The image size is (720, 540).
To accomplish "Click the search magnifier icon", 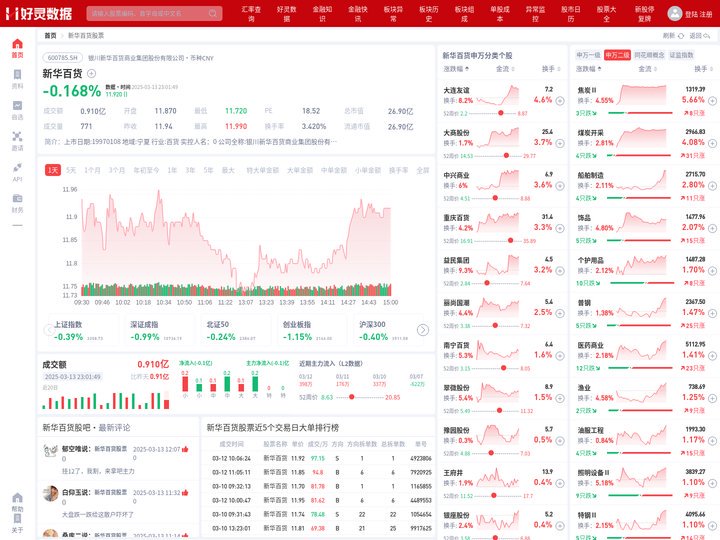I will (x=213, y=13).
